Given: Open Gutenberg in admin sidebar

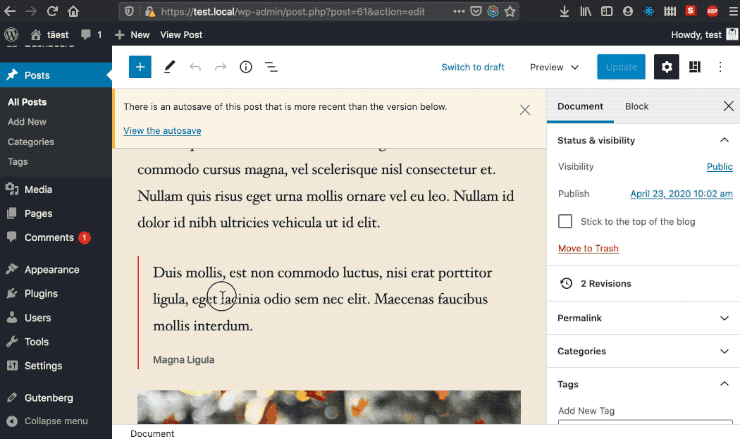Looking at the screenshot, I should [56, 398].
